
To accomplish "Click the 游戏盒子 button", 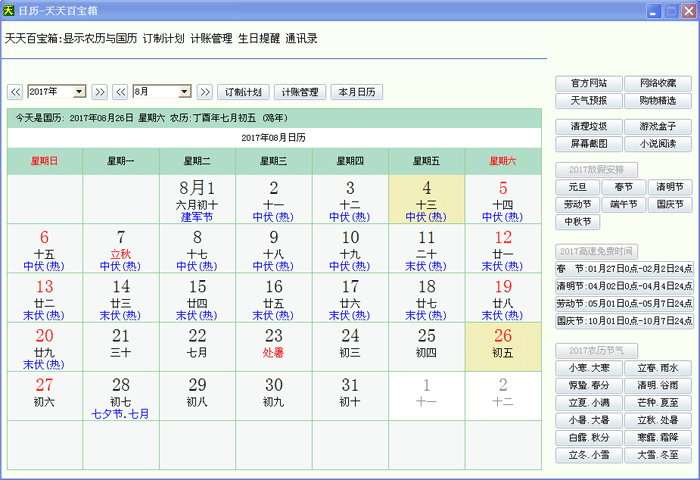I will pyautogui.click(x=658, y=127).
